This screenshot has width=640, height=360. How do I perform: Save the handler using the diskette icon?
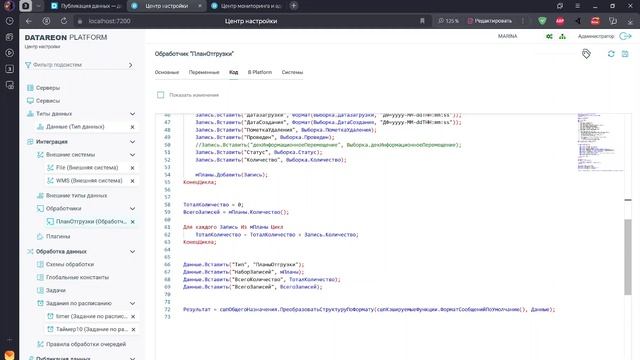(x=625, y=54)
